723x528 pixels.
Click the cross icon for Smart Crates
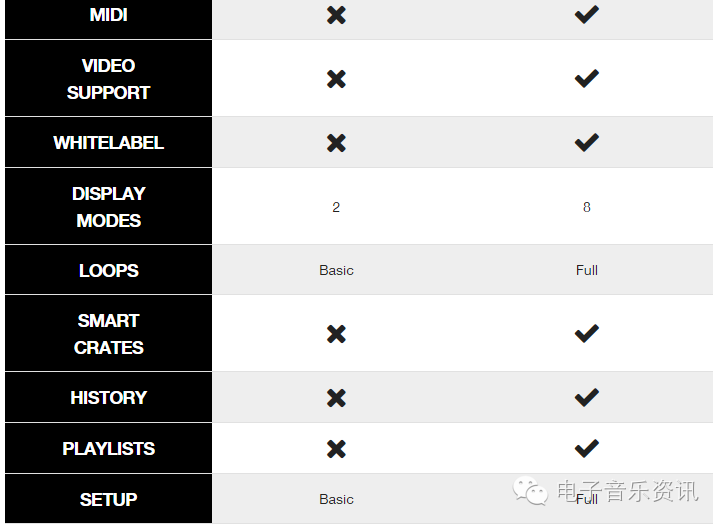pos(336,334)
